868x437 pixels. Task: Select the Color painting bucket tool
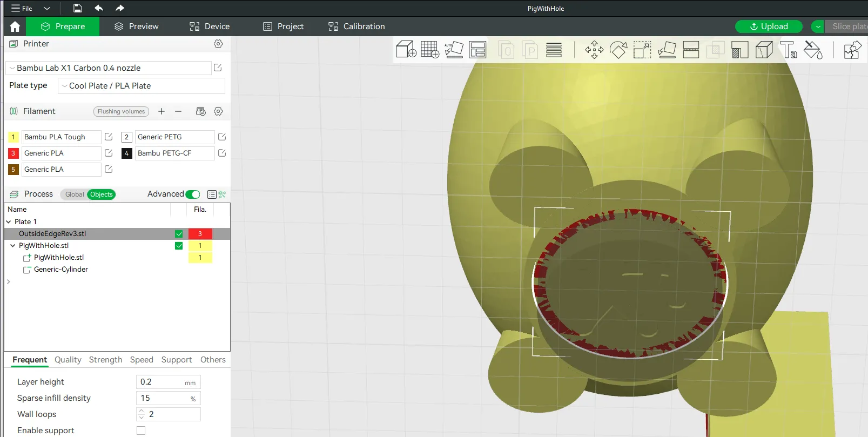click(x=813, y=50)
